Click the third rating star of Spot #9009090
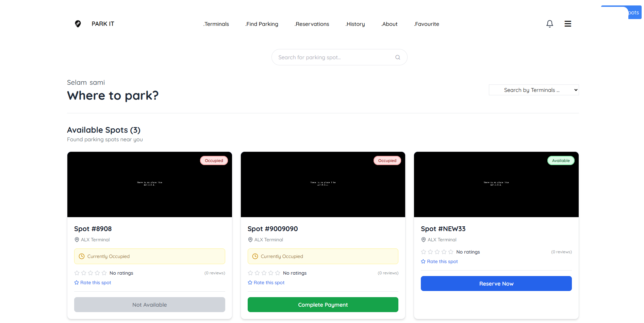The image size is (644, 323). coord(264,273)
